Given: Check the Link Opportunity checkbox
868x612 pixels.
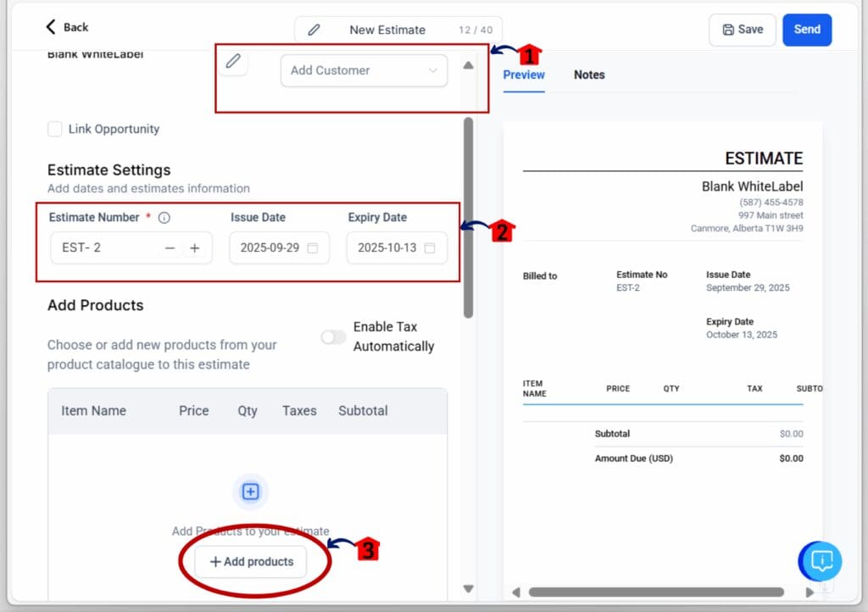Looking at the screenshot, I should coord(55,129).
